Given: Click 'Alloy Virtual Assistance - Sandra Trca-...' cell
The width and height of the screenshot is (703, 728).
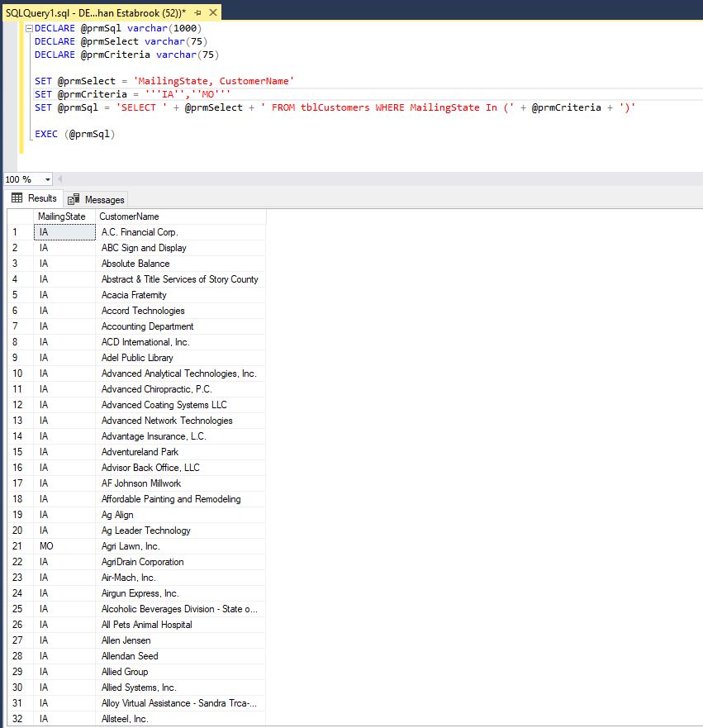Looking at the screenshot, I should point(181,703).
